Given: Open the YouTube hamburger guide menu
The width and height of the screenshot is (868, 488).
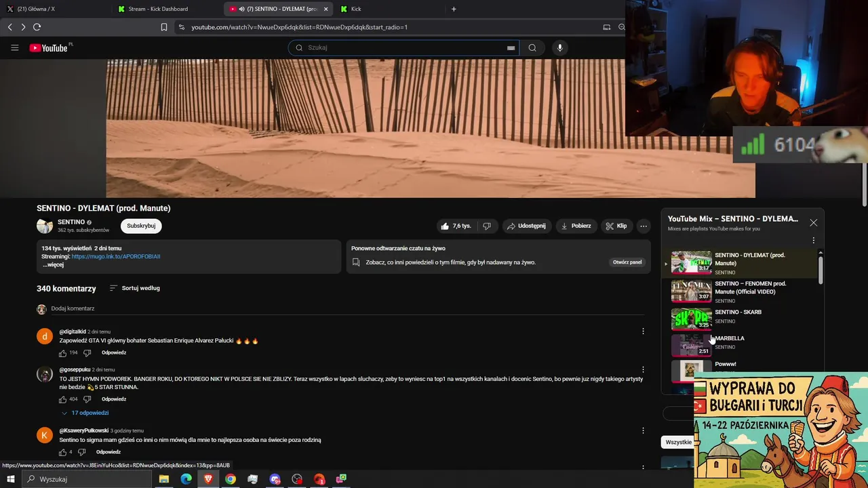Looking at the screenshot, I should click(14, 48).
